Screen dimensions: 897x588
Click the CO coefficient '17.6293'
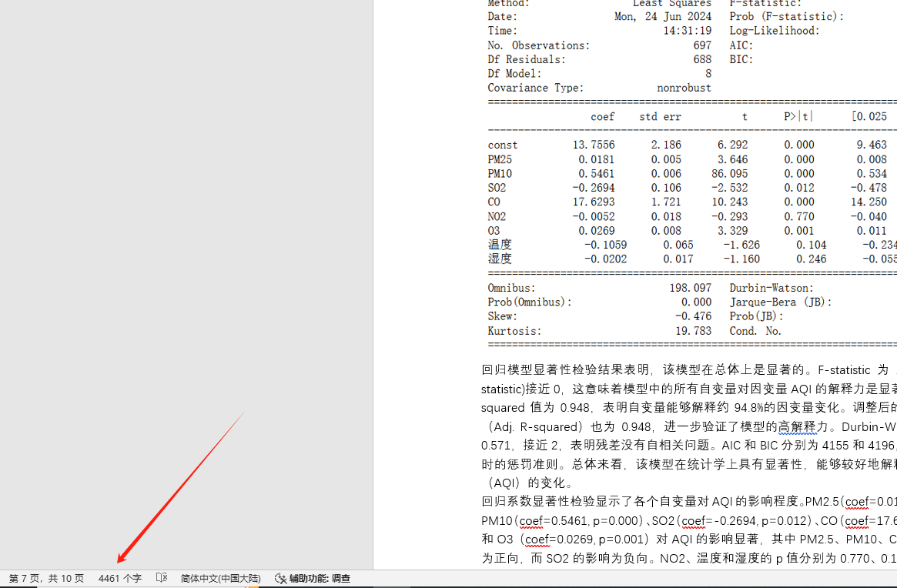tap(594, 202)
